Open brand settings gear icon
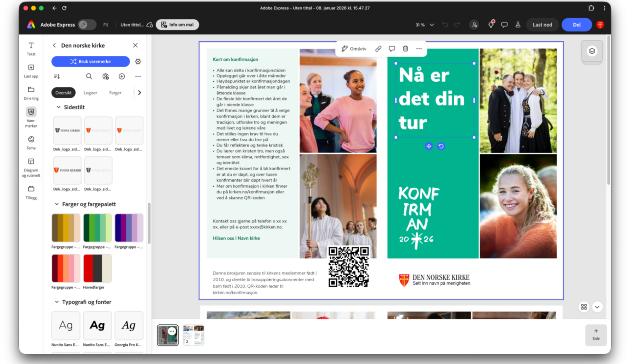630x364 pixels. [x=138, y=62]
